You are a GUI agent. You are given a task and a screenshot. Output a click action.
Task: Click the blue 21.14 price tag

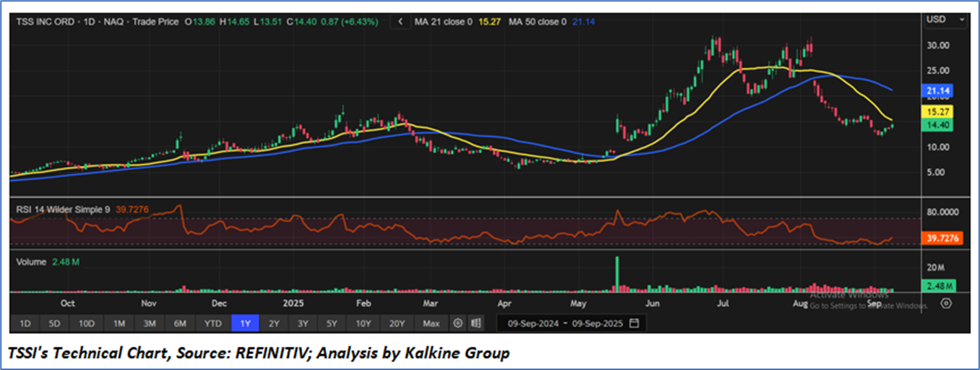coord(938,91)
